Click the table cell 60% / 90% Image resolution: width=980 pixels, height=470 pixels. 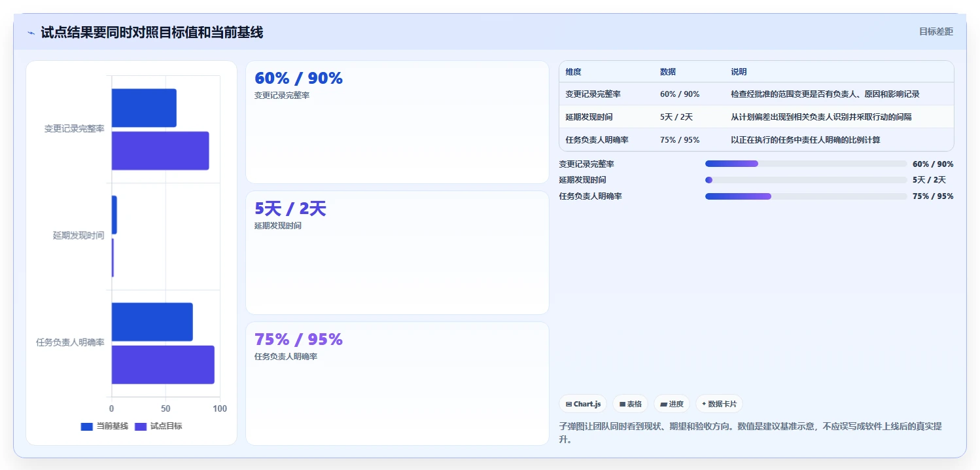pyautogui.click(x=680, y=94)
